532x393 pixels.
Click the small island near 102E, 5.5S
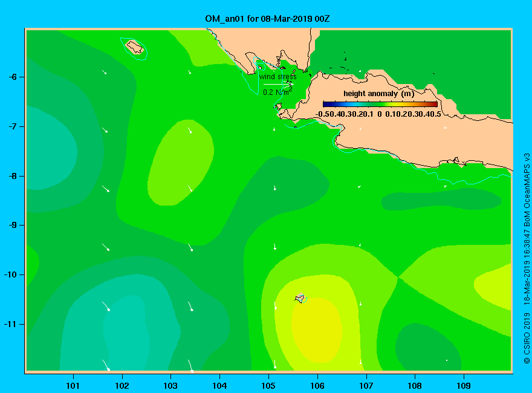[x=135, y=47]
